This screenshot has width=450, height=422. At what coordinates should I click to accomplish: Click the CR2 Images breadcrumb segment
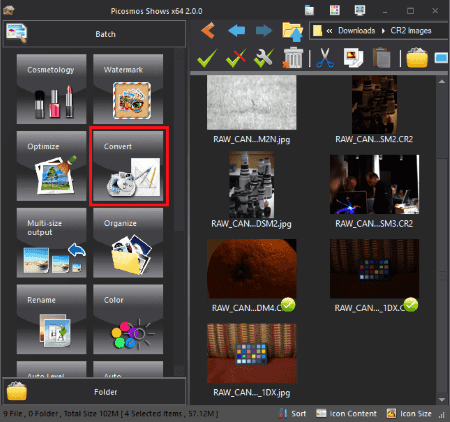point(411,31)
